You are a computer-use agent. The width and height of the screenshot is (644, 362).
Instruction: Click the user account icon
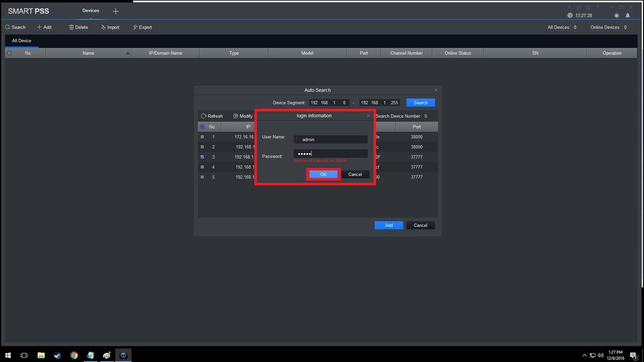click(x=570, y=8)
